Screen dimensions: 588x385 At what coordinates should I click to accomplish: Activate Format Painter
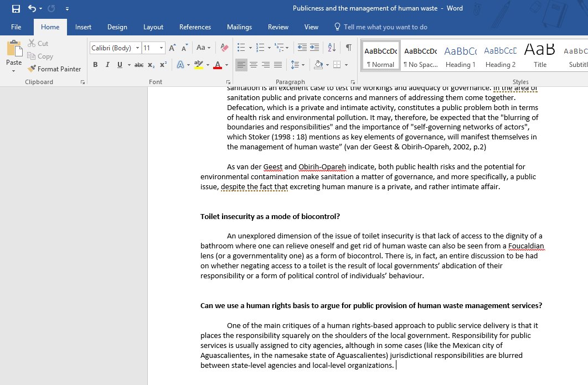coord(54,69)
